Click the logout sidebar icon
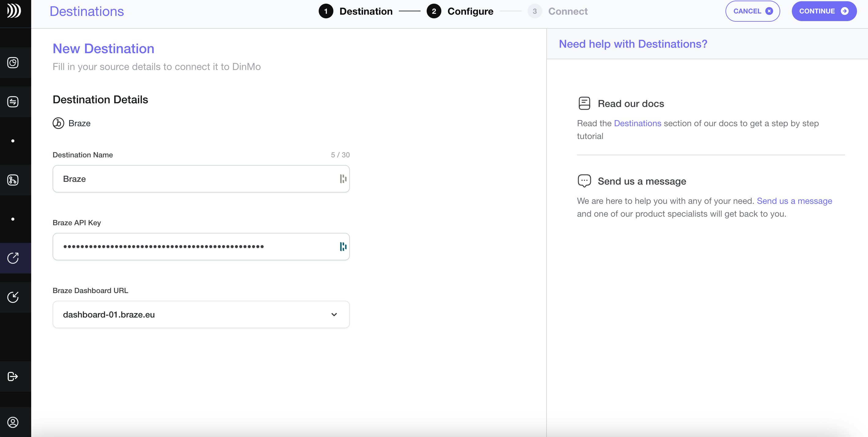The height and width of the screenshot is (437, 868). (x=13, y=376)
